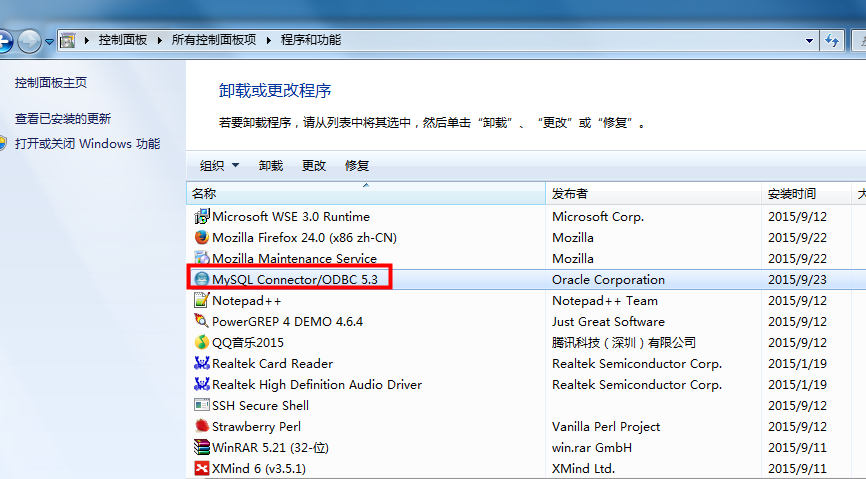
Task: Click Strawberry Perl icon
Action: [x=202, y=426]
